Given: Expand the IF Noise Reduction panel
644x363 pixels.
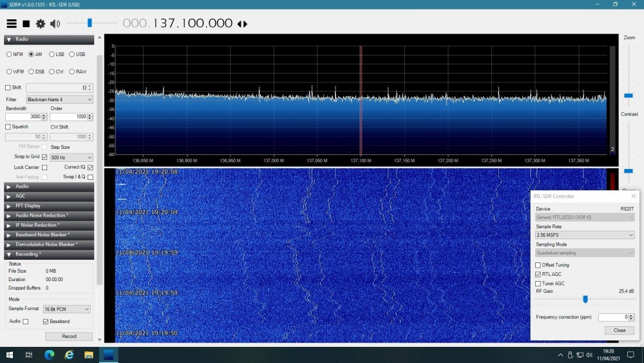Looking at the screenshot, I should click(49, 225).
